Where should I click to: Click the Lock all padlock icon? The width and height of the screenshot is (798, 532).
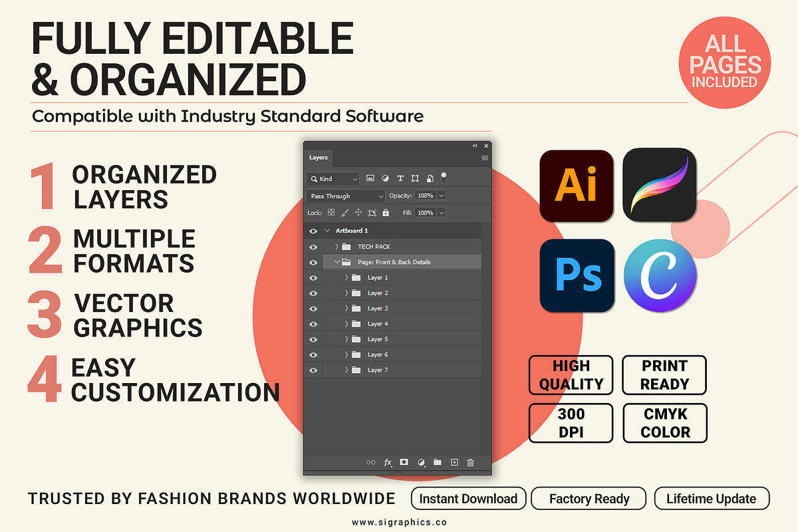click(386, 213)
